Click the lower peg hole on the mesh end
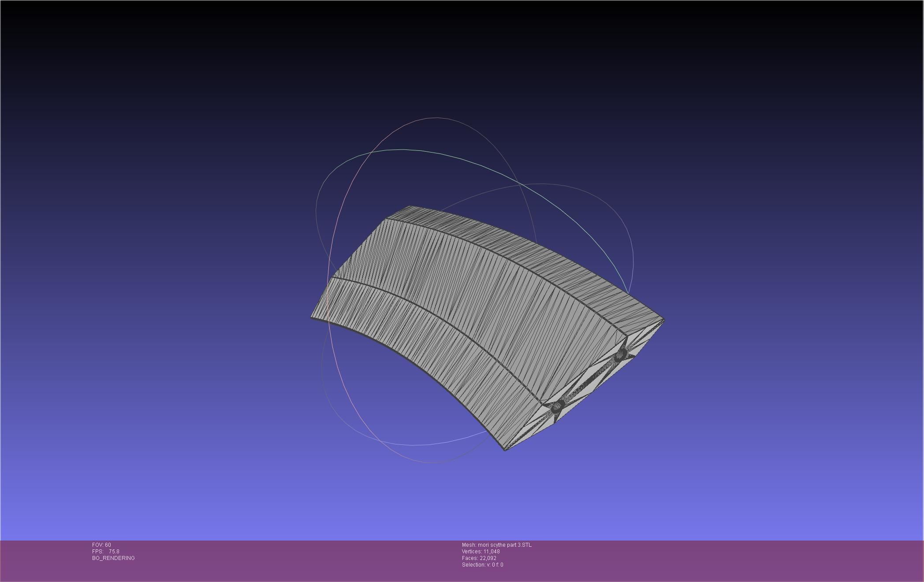Viewport: 924px width, 582px height. pyautogui.click(x=557, y=407)
